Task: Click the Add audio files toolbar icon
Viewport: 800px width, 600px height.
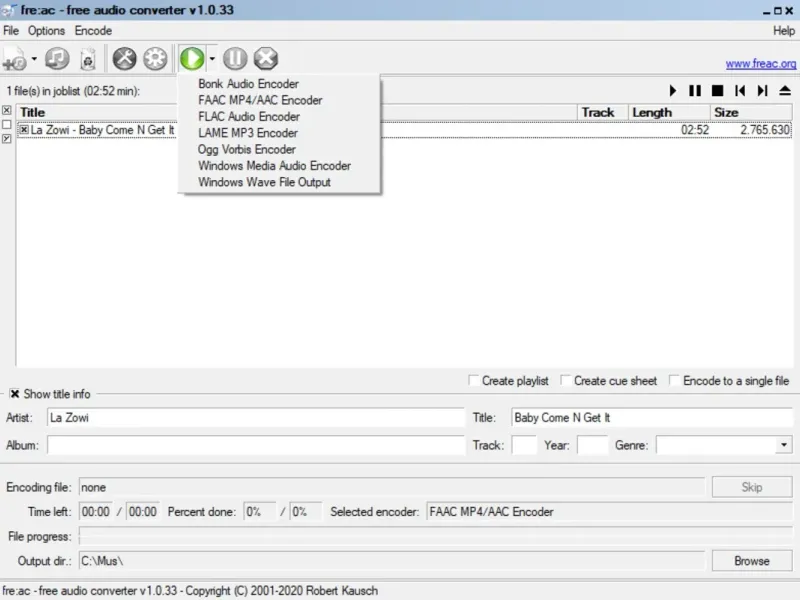Action: [14, 59]
